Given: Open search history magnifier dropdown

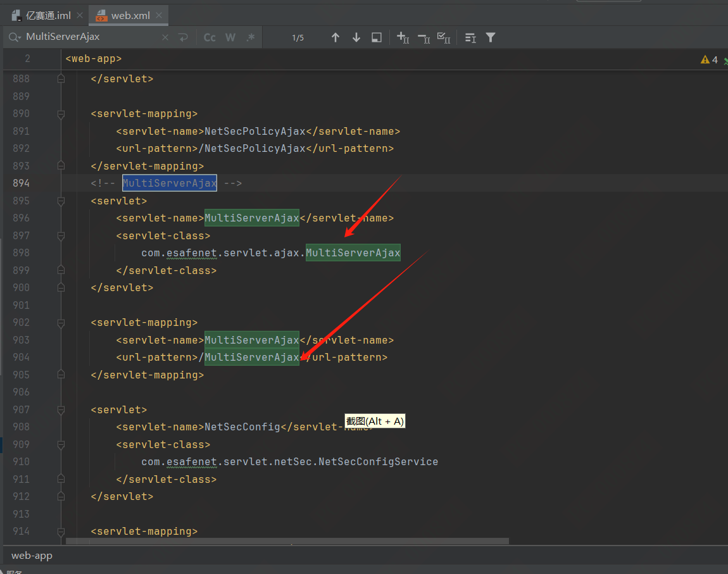Looking at the screenshot, I should click(x=15, y=37).
